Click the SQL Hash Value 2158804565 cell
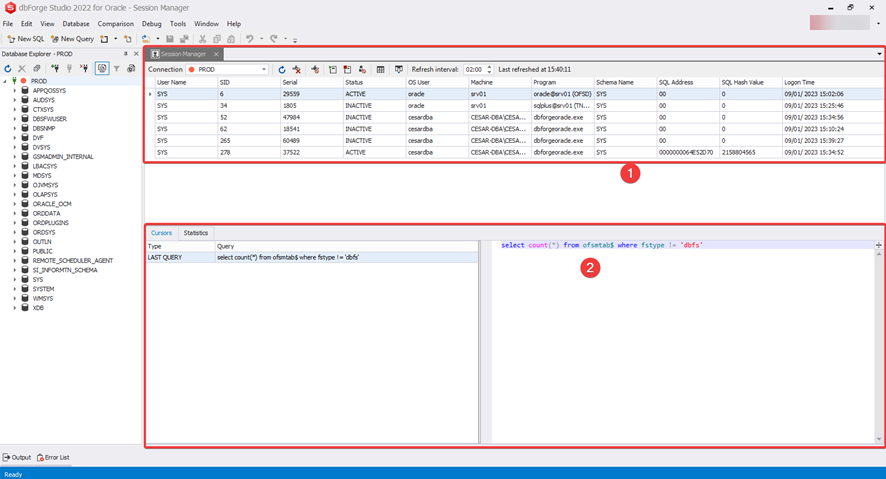Viewport: 886px width, 479px height. coord(750,153)
